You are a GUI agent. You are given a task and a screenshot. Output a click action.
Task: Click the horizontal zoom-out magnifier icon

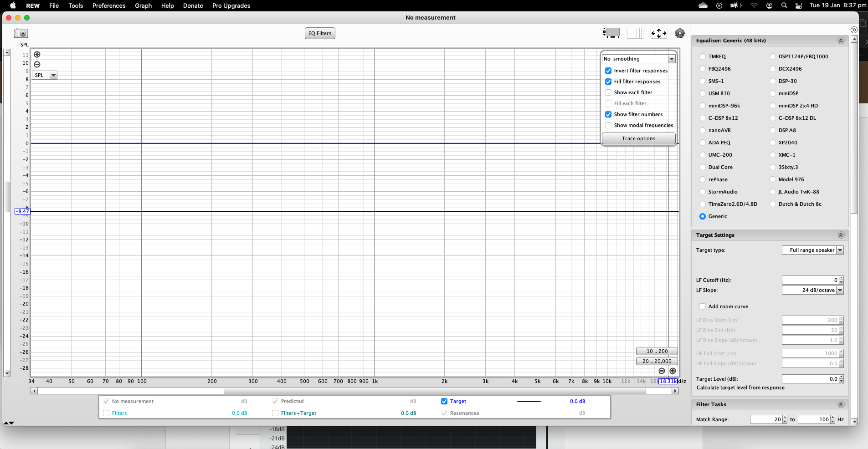coord(662,371)
